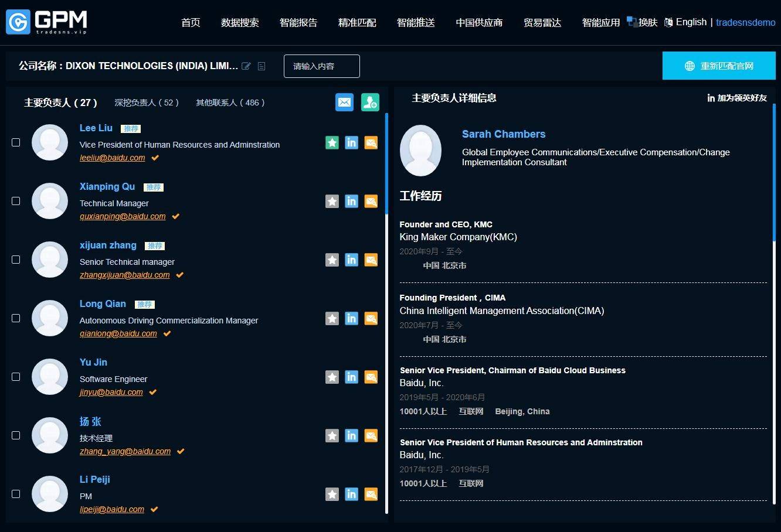
Task: Click the 请输入内容 input field
Action: 321,66
